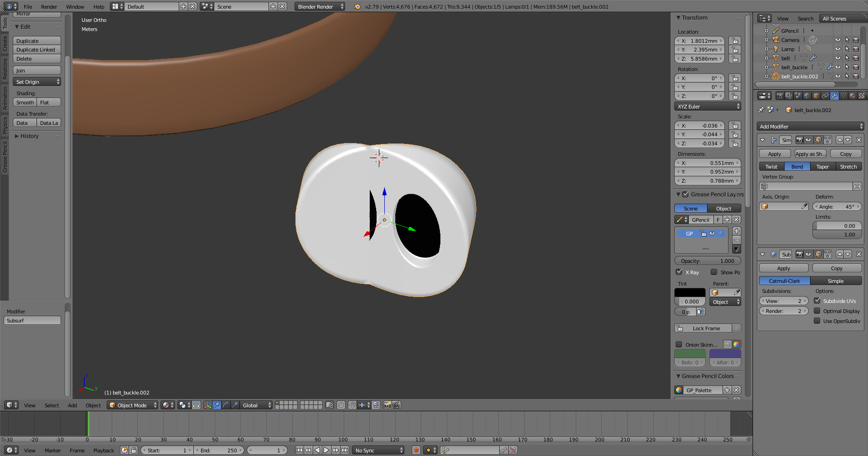Expand the History panel
This screenshot has height=456, width=868.
click(x=17, y=136)
